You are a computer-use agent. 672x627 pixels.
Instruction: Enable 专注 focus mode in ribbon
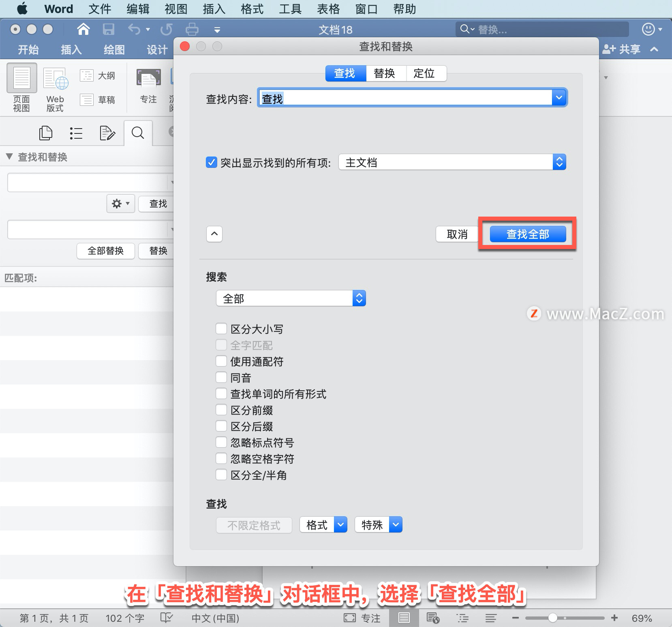point(148,86)
